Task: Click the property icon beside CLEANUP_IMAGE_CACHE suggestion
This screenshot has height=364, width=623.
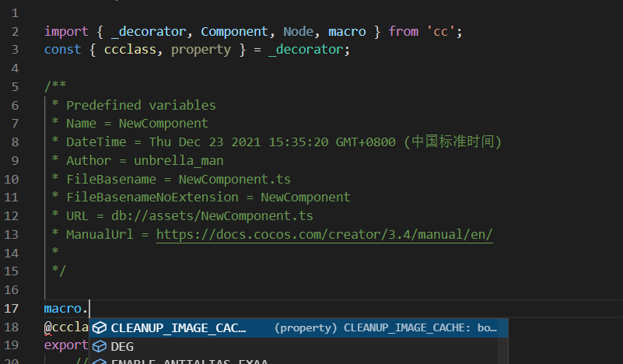Action: tap(100, 328)
